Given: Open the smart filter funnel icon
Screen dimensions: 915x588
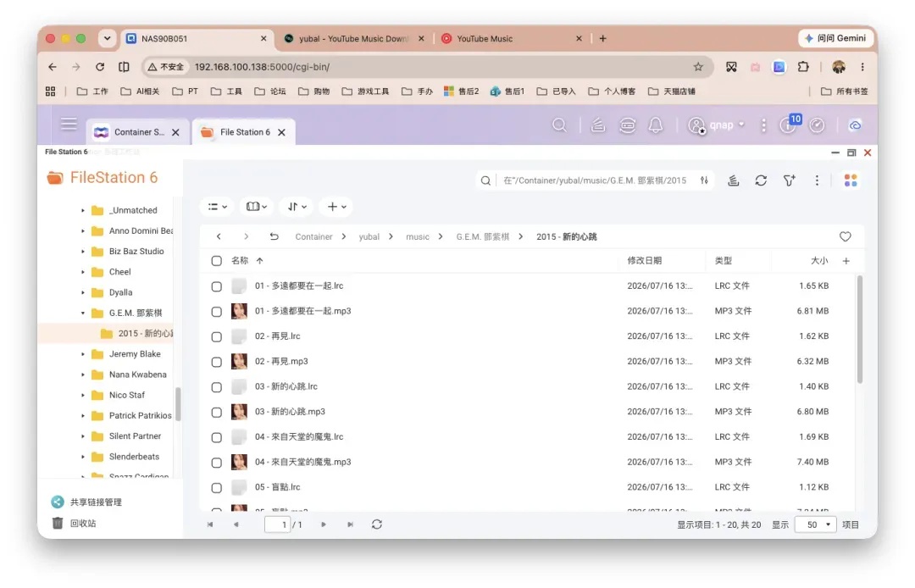Looking at the screenshot, I should coord(789,180).
